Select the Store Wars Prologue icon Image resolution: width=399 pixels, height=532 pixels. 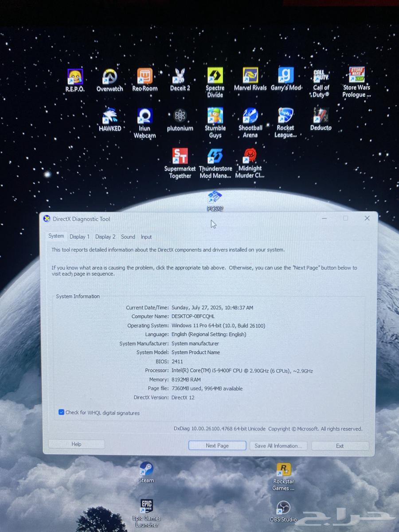tap(356, 82)
